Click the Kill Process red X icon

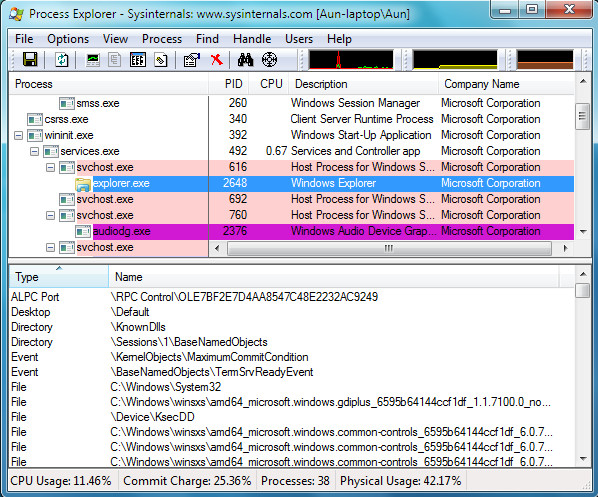[217, 60]
